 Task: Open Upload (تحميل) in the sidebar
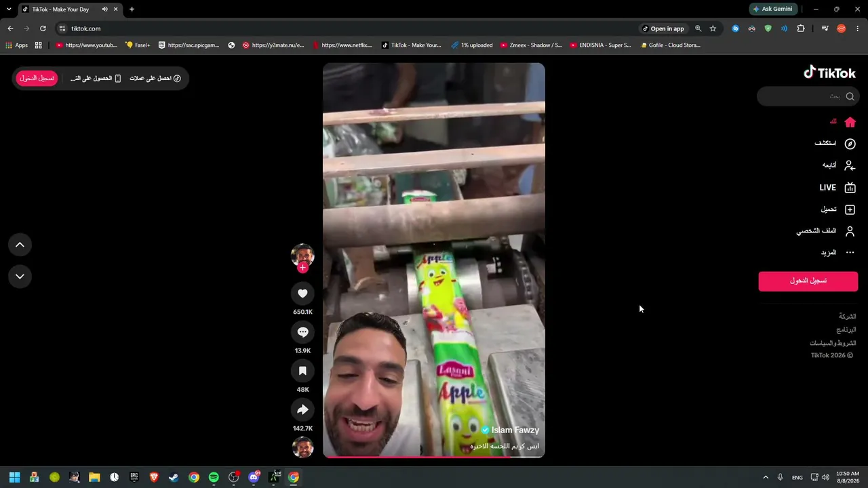pyautogui.click(x=839, y=209)
